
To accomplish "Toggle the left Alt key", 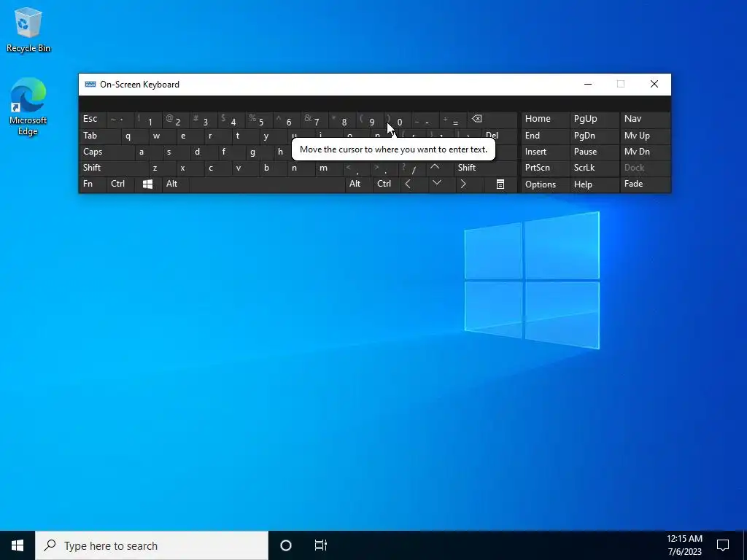I will 175,184.
